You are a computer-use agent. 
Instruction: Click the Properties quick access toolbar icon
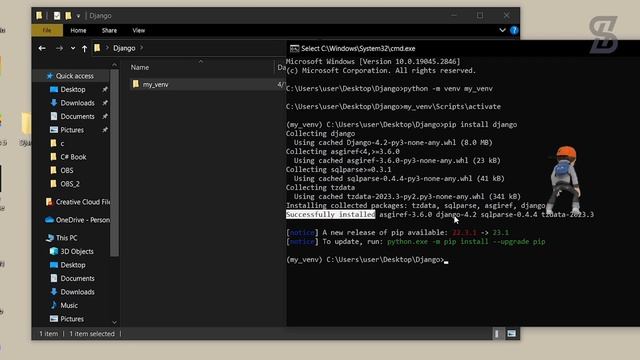(57, 16)
